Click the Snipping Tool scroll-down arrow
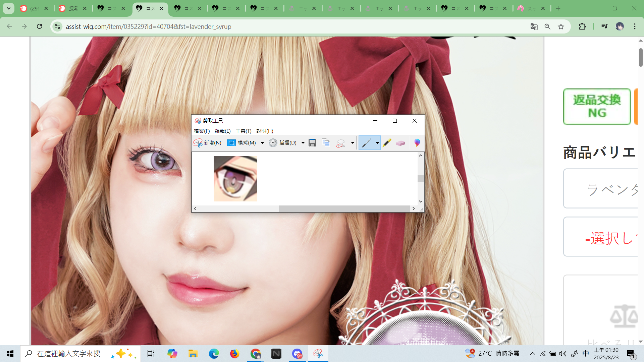644x362 pixels. (x=421, y=201)
